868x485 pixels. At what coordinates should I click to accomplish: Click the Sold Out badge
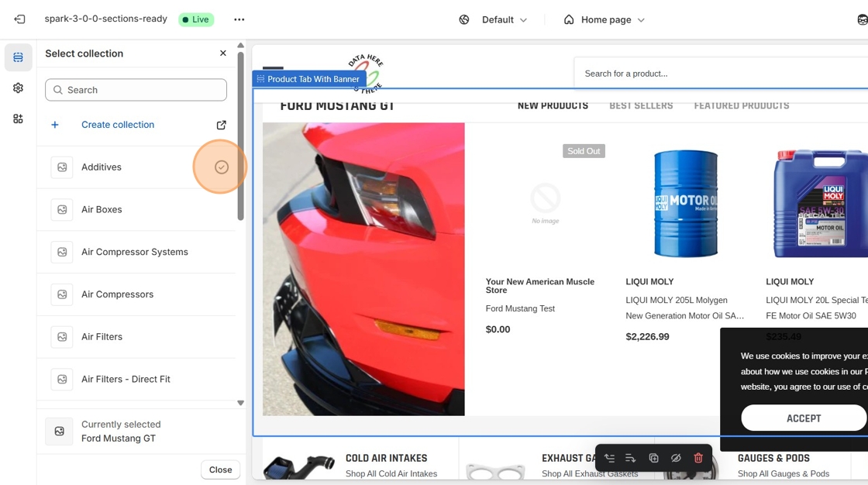584,151
